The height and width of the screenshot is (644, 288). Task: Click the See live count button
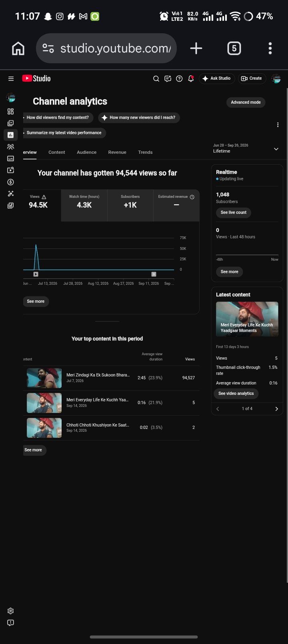click(234, 212)
